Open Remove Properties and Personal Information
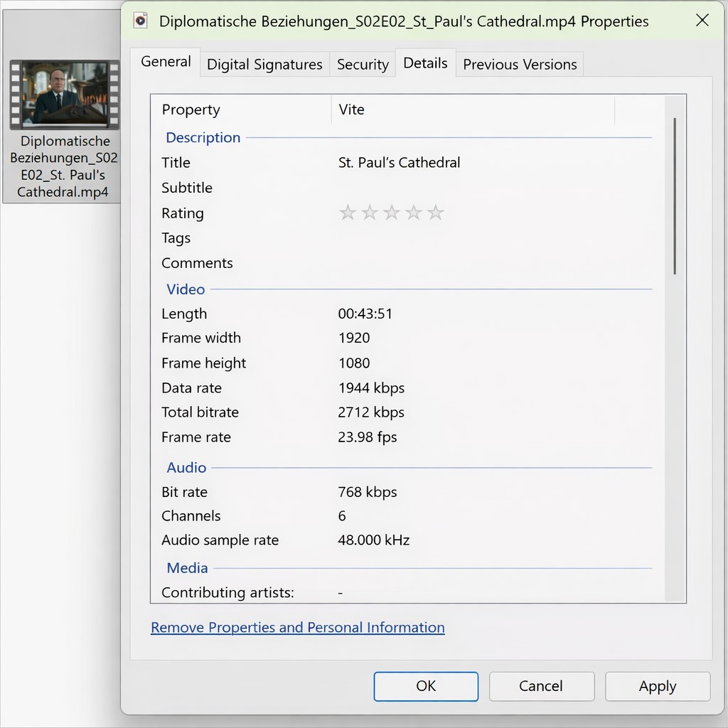The height and width of the screenshot is (728, 728). tap(297, 627)
